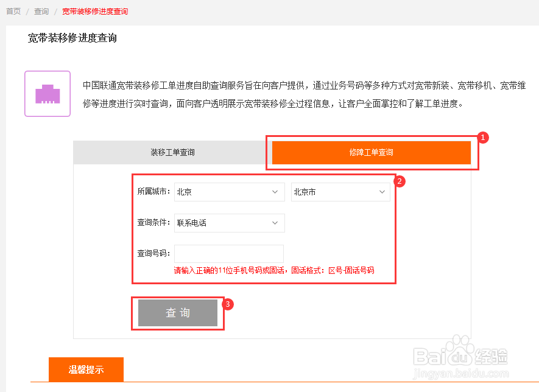Click the red step 1 badge
This screenshot has width=539, height=392.
click(482, 138)
